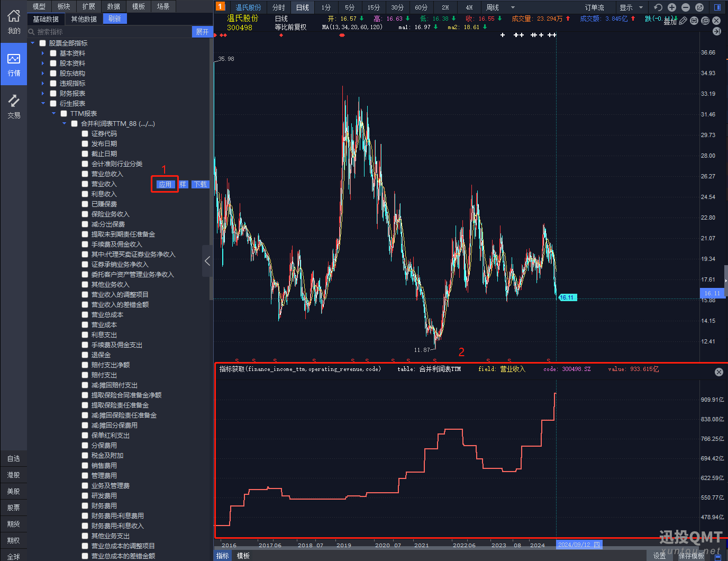This screenshot has width=728, height=561.
Task: Switch to the 60分 period tab
Action: click(421, 7)
